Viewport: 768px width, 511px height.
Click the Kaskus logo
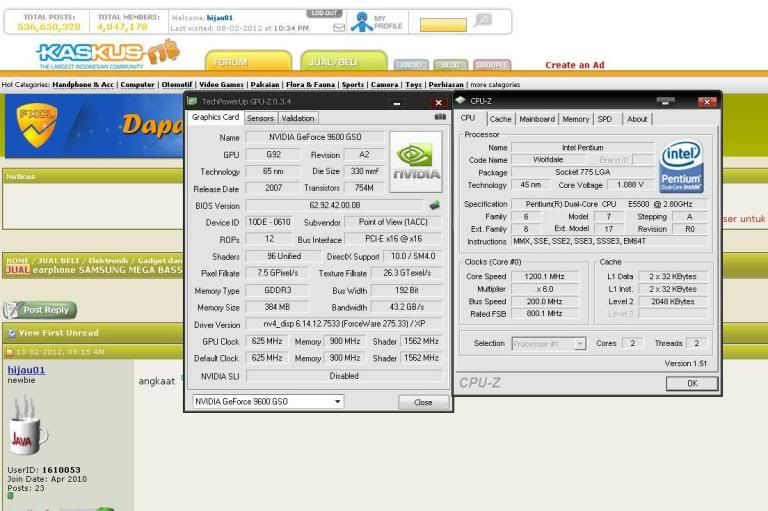click(108, 55)
